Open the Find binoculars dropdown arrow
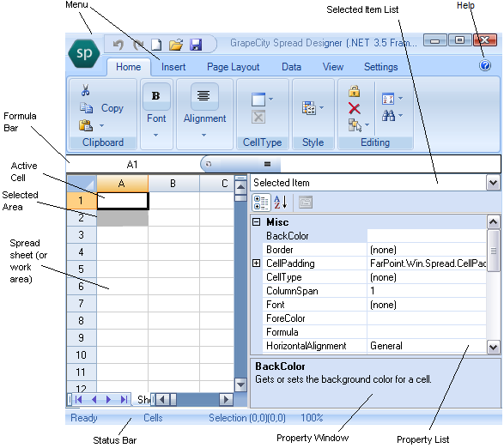Screen dimensions: 504x448 400,115
